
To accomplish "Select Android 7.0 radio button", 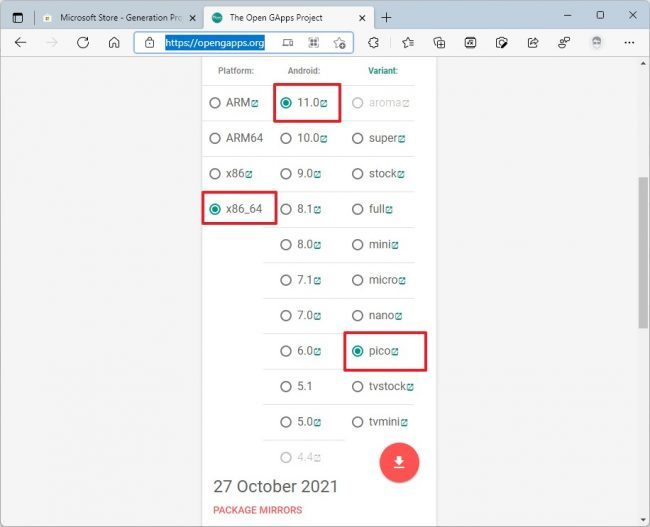I will point(286,316).
